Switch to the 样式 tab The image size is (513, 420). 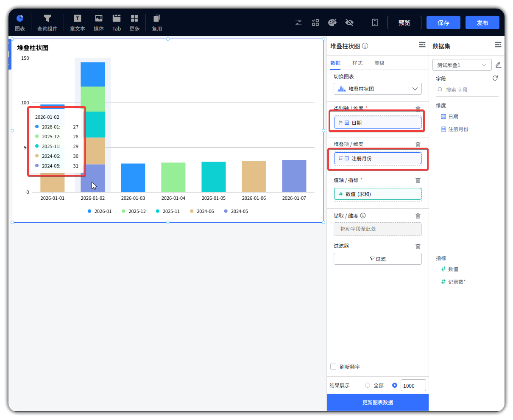point(357,63)
